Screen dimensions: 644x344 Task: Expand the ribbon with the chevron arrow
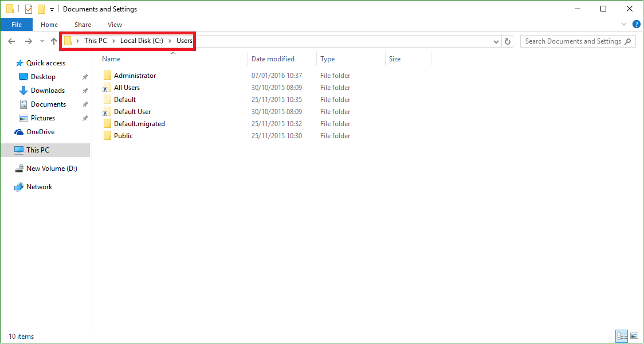tap(624, 24)
